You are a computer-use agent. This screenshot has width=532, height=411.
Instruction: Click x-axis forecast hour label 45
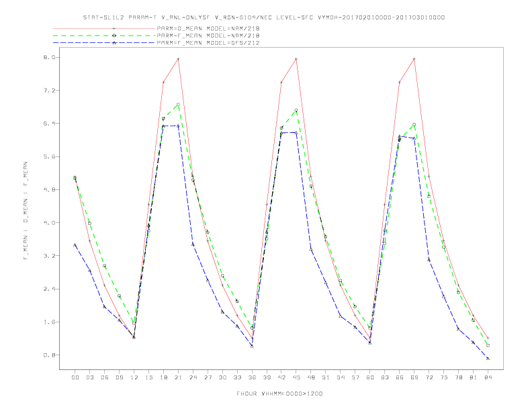tap(296, 377)
